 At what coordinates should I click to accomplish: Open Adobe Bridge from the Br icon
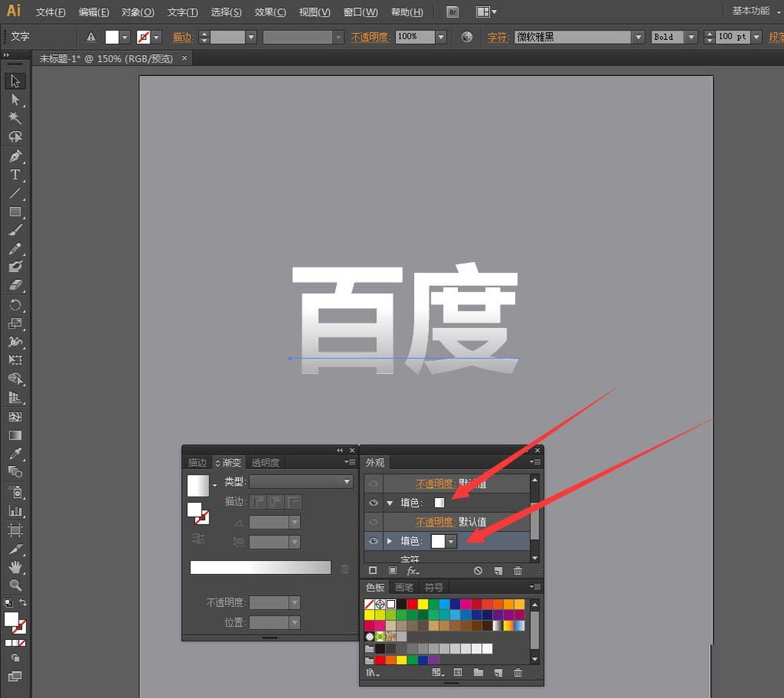(452, 12)
